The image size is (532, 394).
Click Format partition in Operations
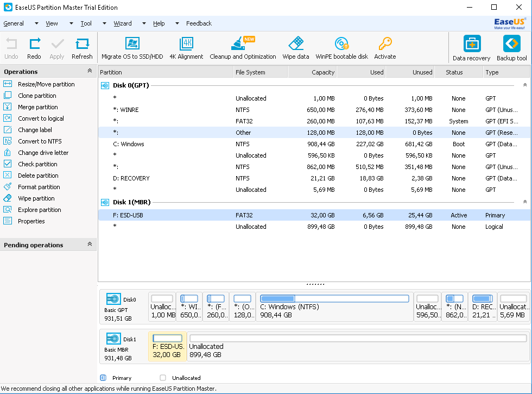(x=39, y=187)
